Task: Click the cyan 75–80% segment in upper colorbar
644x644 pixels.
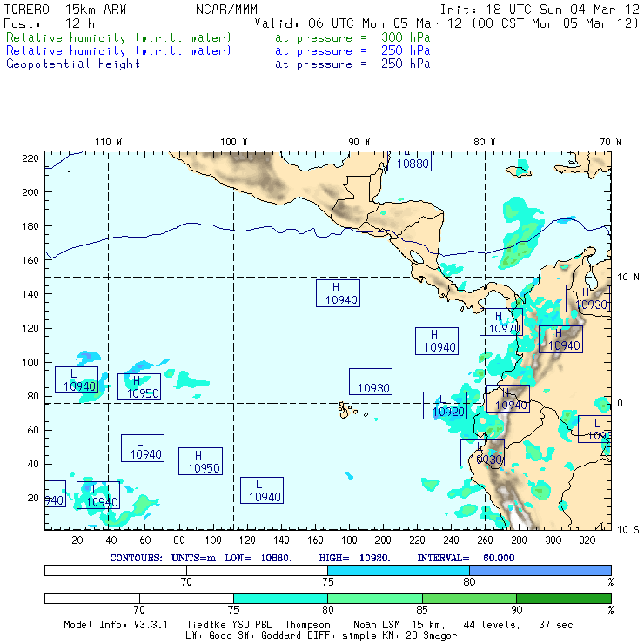Action: tap(399, 570)
